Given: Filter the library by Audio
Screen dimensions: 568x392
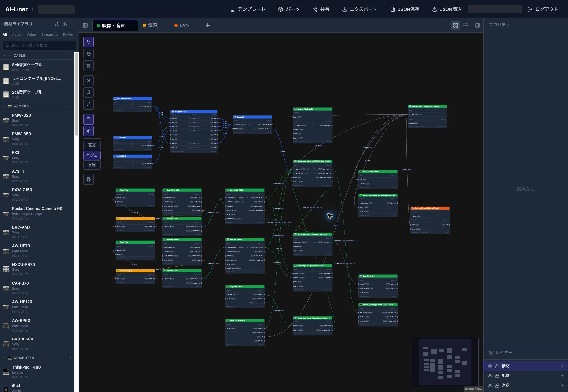Looking at the screenshot, I should [17, 34].
